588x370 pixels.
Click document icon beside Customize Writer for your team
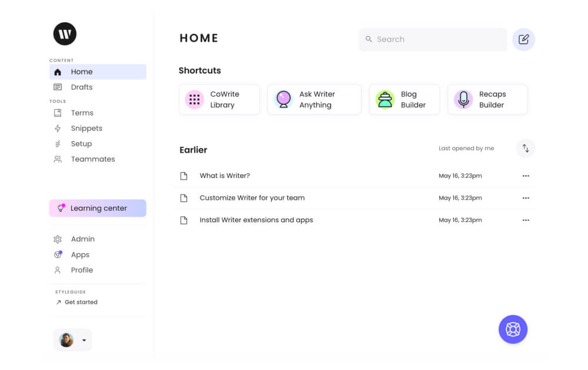click(183, 198)
